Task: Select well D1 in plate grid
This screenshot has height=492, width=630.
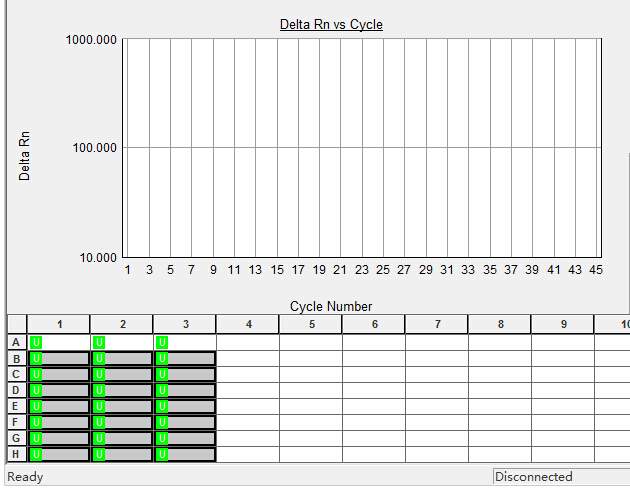Action: [59, 390]
